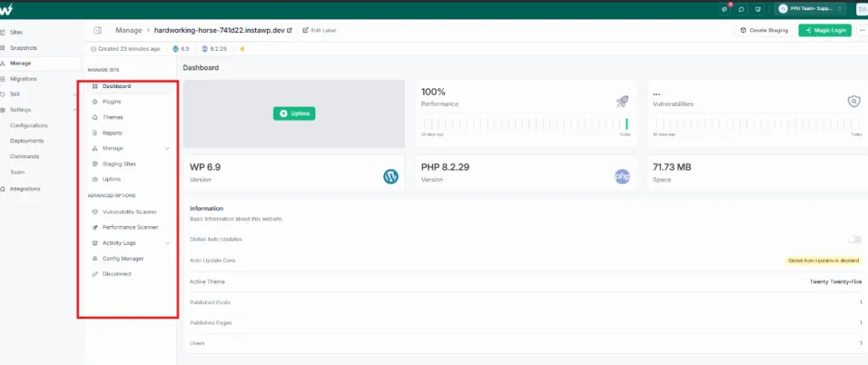
Task: Click Edit Label next to site name
Action: pos(320,30)
